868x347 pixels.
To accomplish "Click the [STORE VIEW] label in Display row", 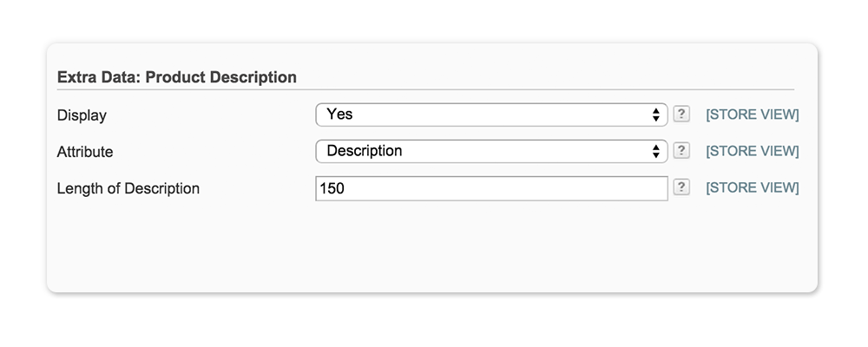I will tap(752, 115).
